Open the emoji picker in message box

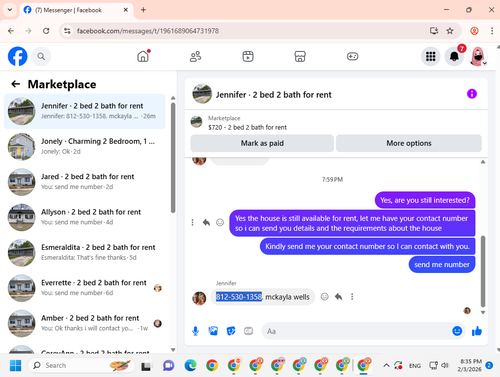(x=457, y=331)
